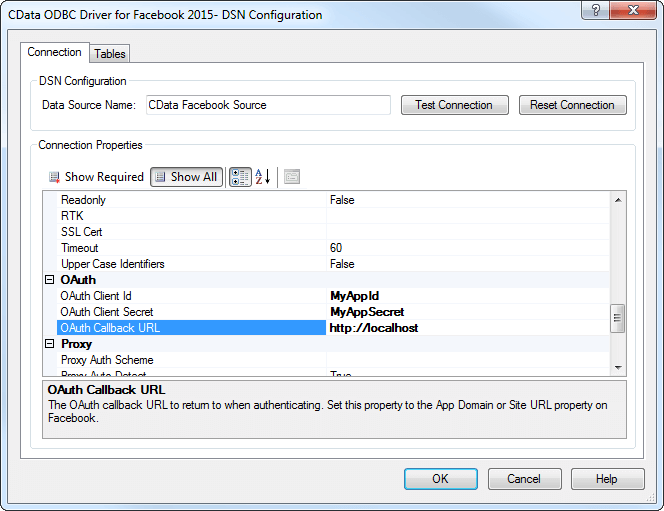Click the Cancel button

(x=524, y=479)
